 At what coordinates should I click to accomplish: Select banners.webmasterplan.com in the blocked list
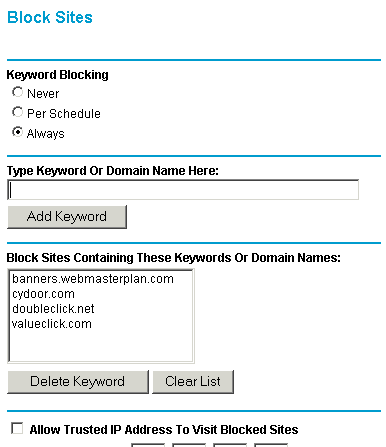(93, 279)
